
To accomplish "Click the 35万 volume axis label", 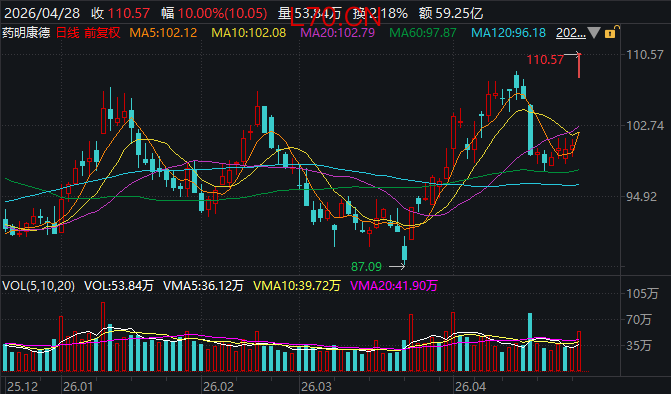I will click(x=639, y=346).
